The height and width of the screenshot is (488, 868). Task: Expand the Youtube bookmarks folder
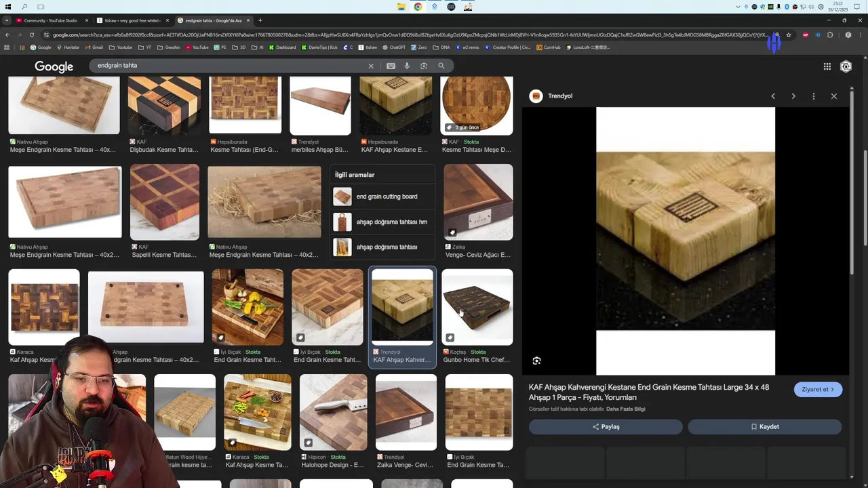point(121,47)
